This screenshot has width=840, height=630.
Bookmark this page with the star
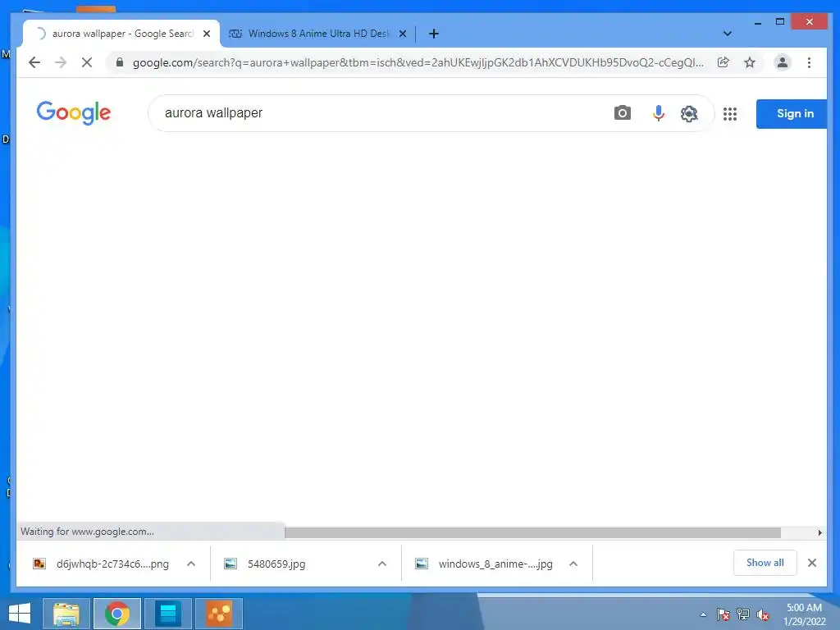[750, 62]
